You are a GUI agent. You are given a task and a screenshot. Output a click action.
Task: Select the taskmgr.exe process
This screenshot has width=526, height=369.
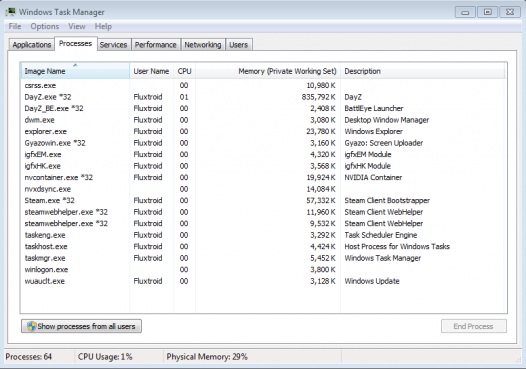263,258
